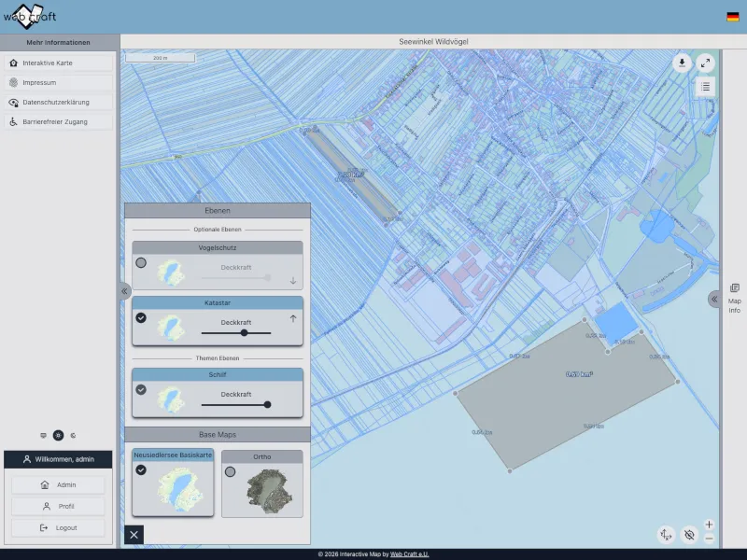
Task: Click the map download icon
Action: click(x=683, y=63)
